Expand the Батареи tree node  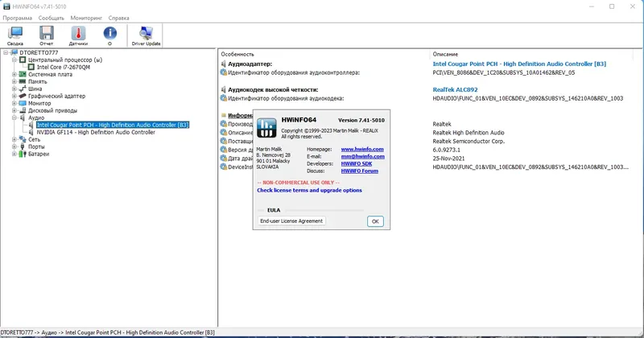point(14,154)
